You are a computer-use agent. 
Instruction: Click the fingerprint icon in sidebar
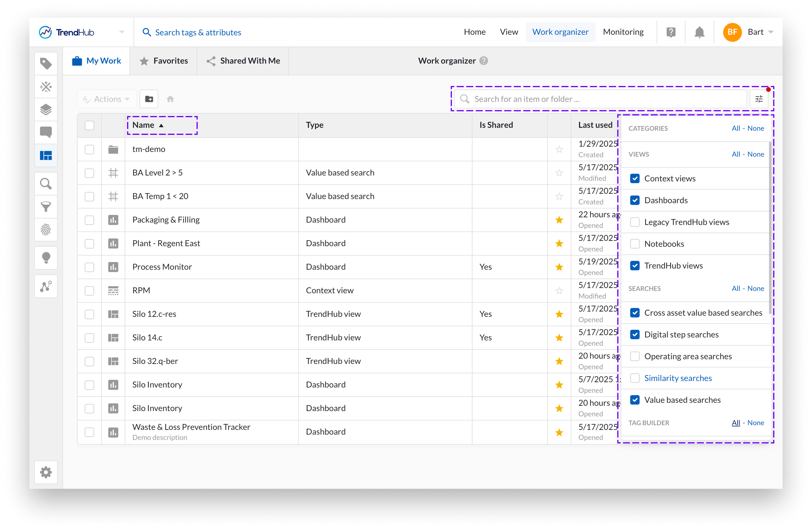(46, 230)
